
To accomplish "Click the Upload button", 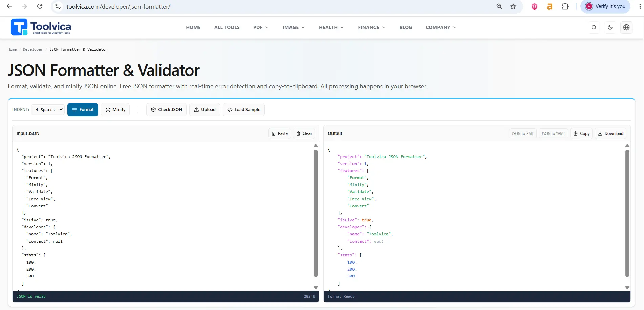I will pyautogui.click(x=205, y=109).
